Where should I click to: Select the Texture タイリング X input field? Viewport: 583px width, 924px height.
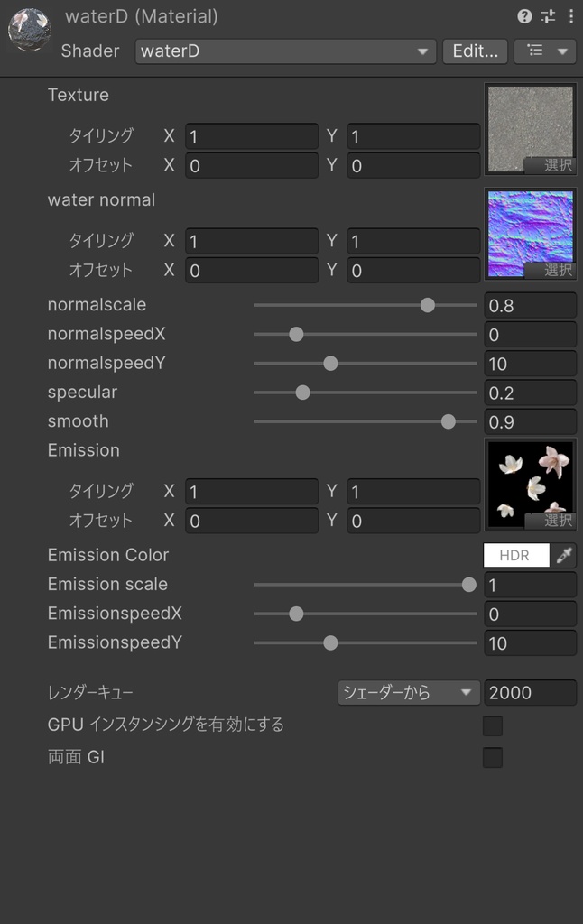(x=252, y=136)
